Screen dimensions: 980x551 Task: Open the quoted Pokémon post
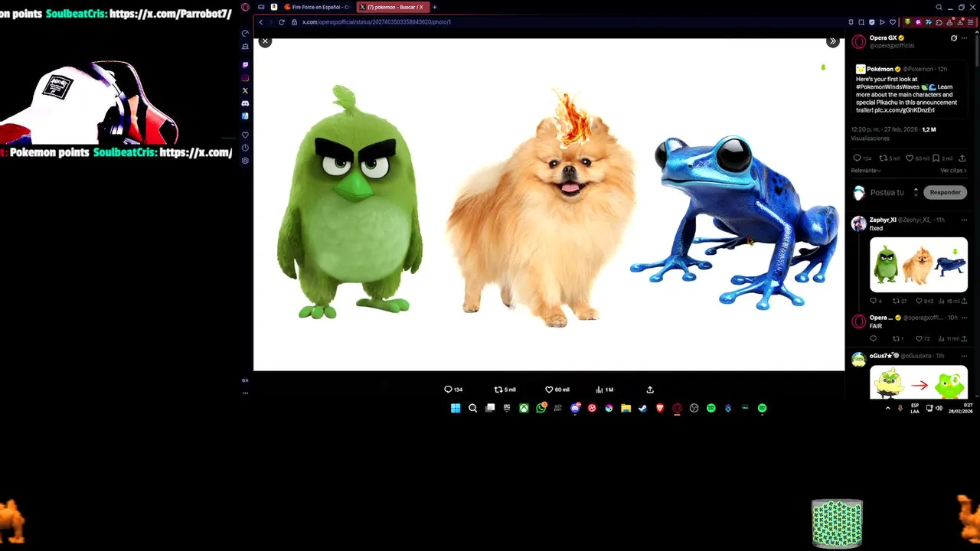(x=911, y=90)
